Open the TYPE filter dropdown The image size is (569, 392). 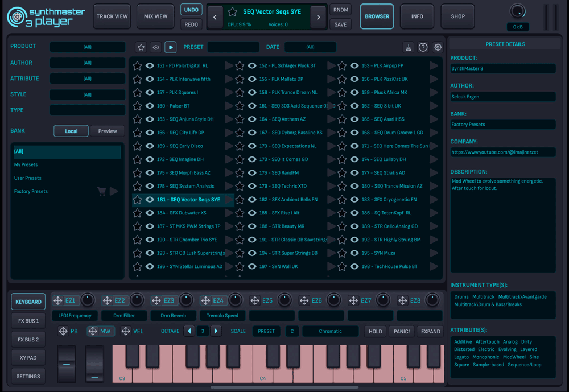[88, 110]
